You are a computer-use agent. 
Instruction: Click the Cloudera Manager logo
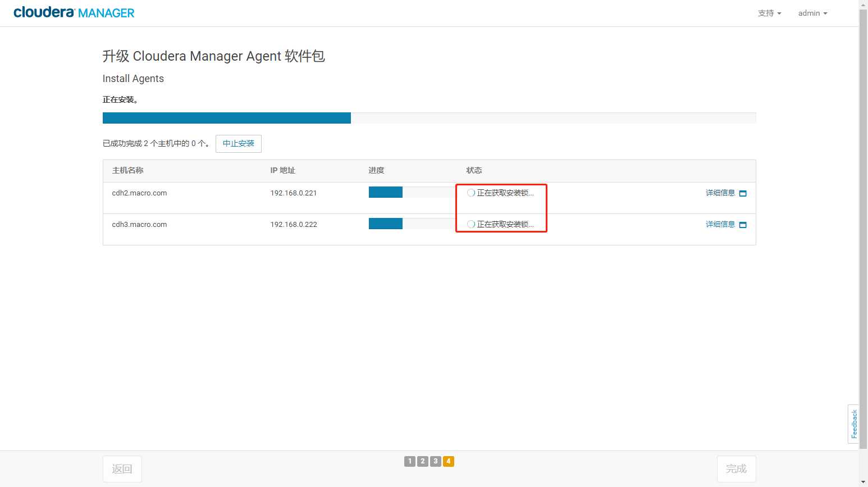[74, 13]
